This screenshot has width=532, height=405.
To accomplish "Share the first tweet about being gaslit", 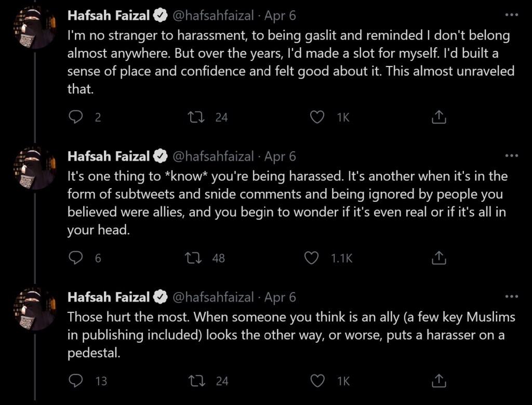I will (439, 117).
